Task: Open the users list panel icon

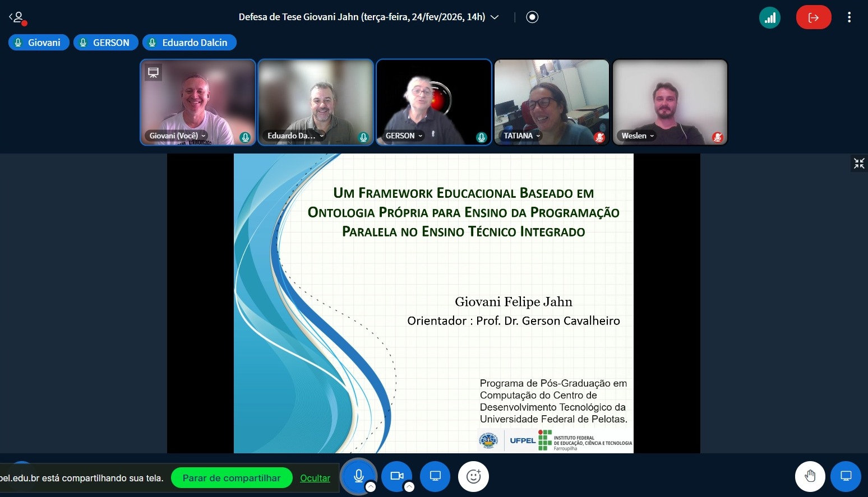Action: [17, 17]
